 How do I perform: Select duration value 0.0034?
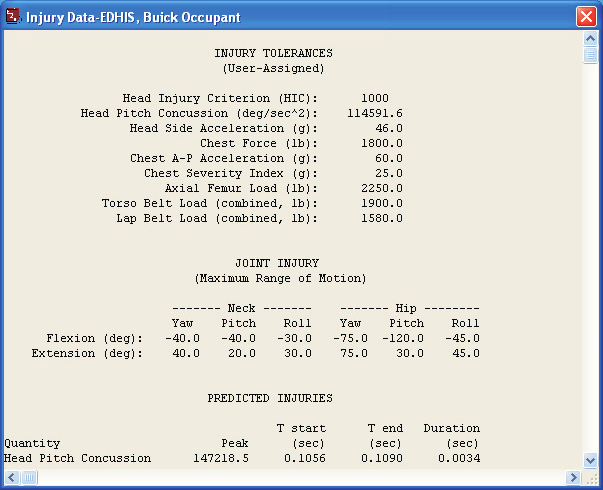click(x=459, y=458)
